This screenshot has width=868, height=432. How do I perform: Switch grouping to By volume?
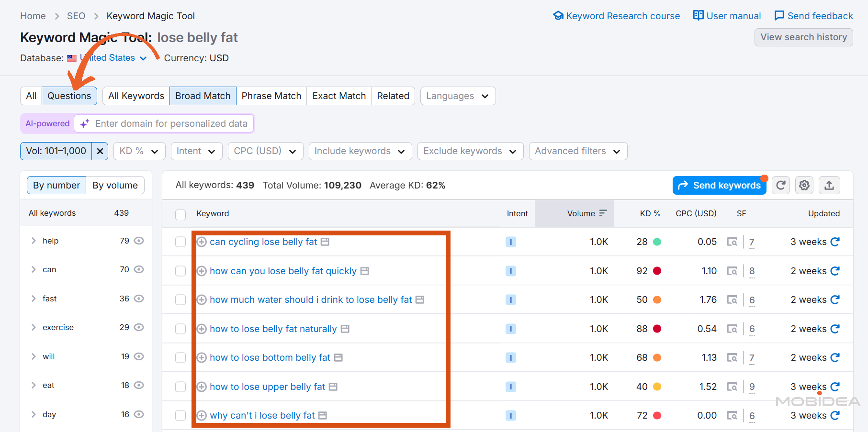(115, 186)
